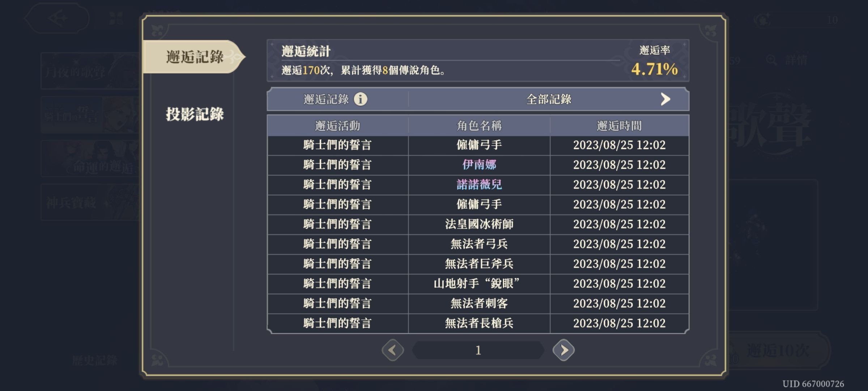Select the 月夜的歌聲 banner in background
Screen dimensions: 868x391
[x=90, y=71]
